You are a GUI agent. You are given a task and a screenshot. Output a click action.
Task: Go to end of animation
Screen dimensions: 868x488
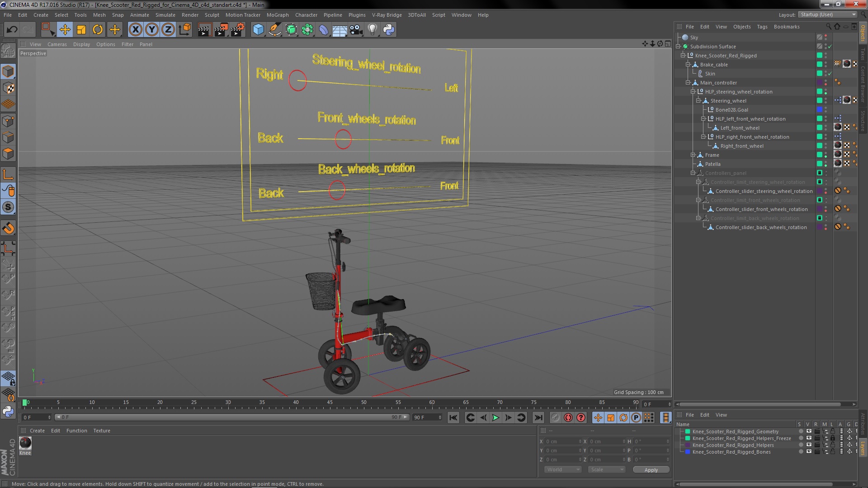coord(538,418)
